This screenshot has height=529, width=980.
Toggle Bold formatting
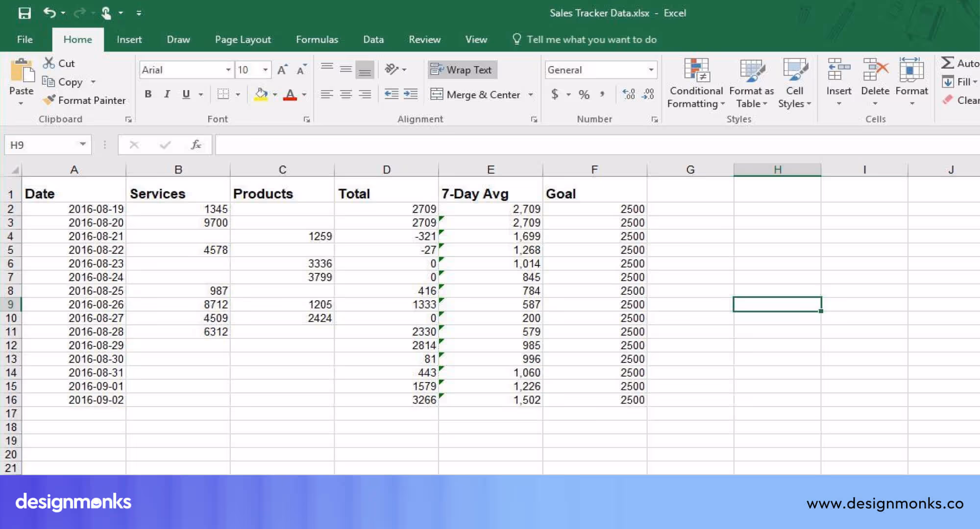click(x=148, y=94)
